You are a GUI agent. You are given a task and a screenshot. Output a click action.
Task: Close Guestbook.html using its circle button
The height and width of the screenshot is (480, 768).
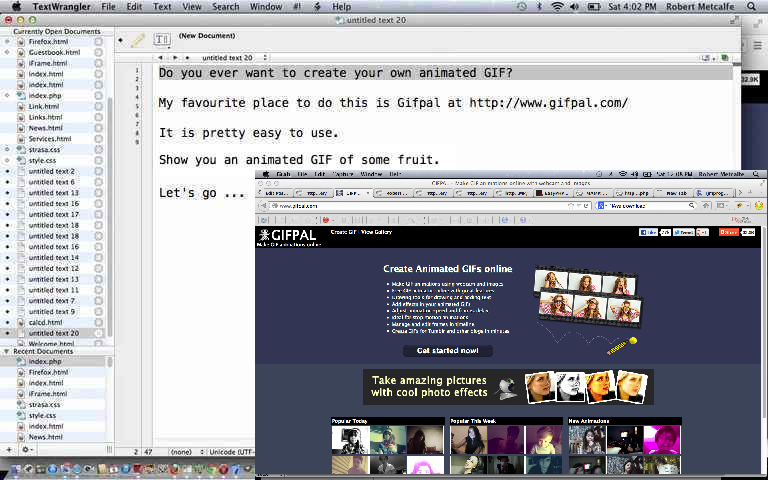click(x=98, y=52)
